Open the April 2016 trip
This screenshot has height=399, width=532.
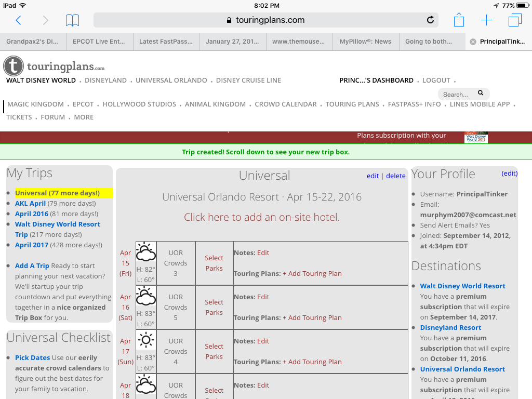click(32, 214)
